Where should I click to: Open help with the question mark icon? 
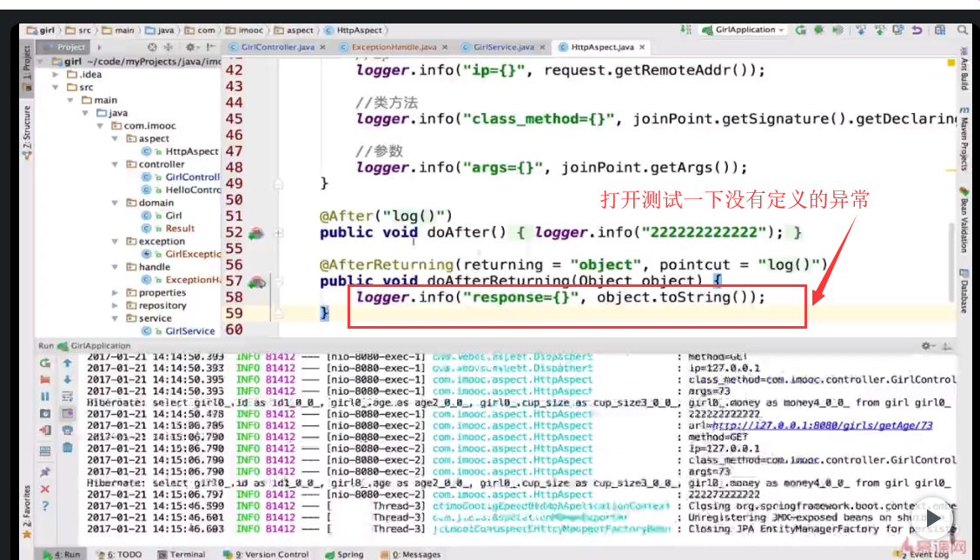(45, 506)
